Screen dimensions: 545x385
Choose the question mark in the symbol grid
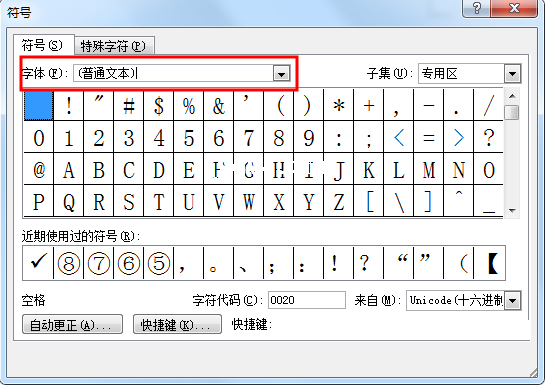[489, 138]
